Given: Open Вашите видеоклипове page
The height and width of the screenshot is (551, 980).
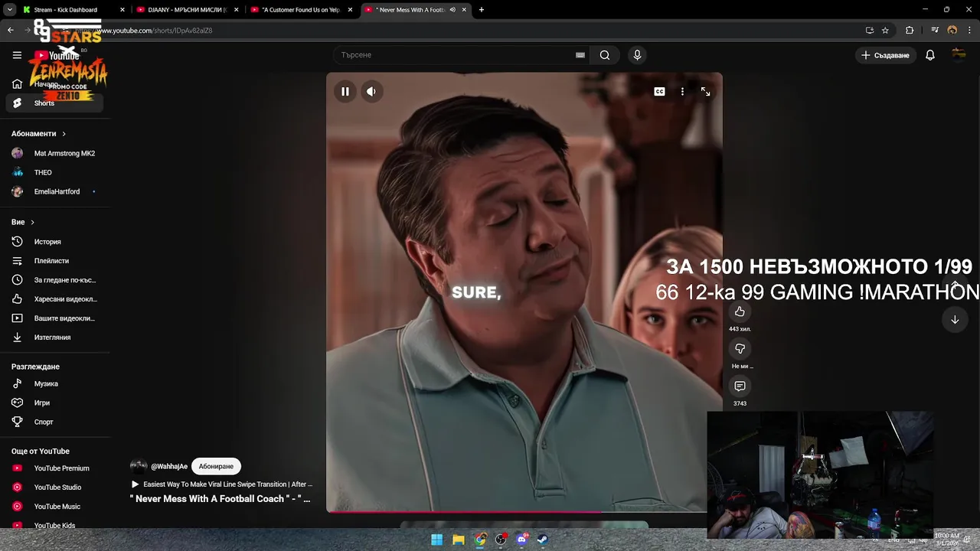Looking at the screenshot, I should tap(55, 318).
